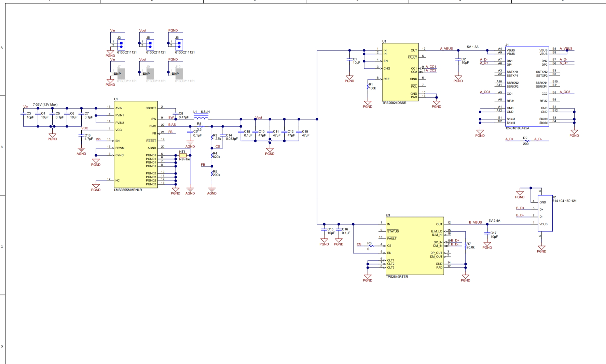
Task: Click the NT1 Net-Tie symbol
Action: click(183, 155)
